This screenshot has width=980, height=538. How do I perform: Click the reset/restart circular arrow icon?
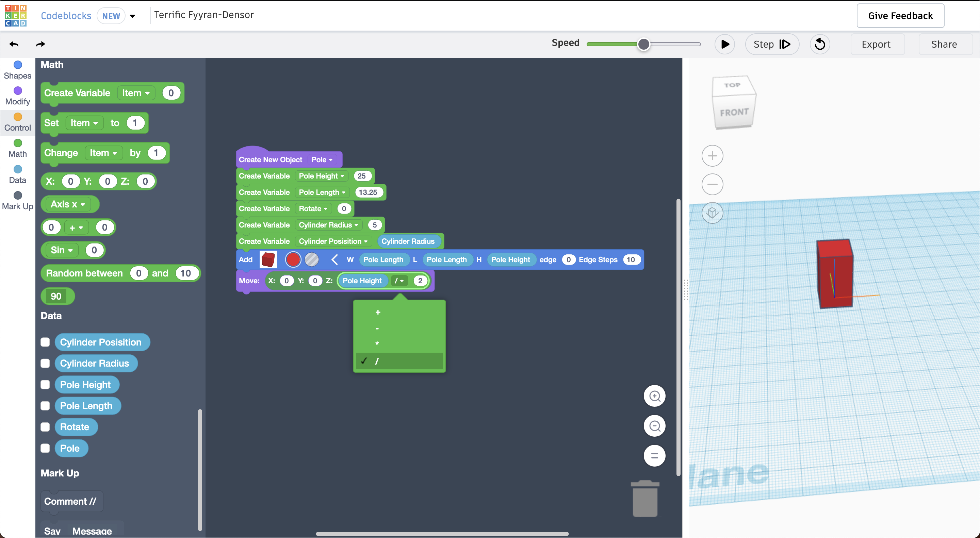click(x=819, y=44)
